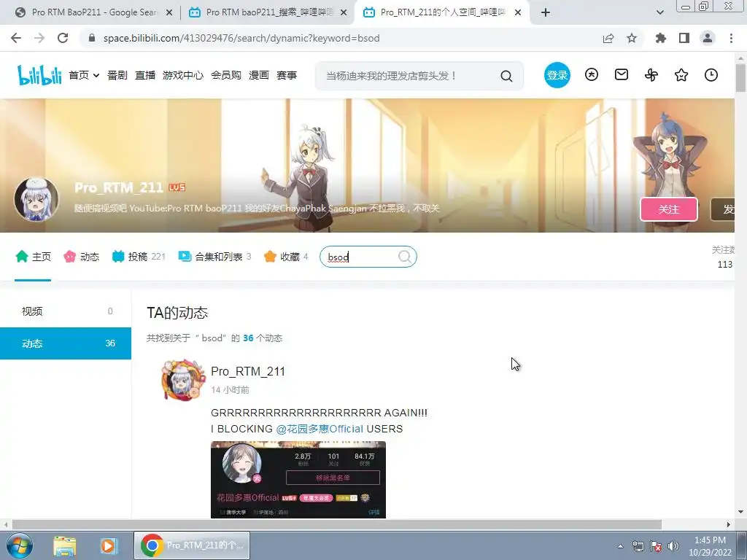Select 动态 36 in left sidebar

click(66, 343)
